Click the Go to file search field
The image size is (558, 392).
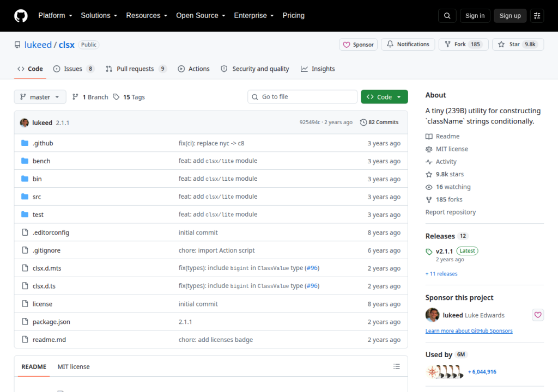302,97
